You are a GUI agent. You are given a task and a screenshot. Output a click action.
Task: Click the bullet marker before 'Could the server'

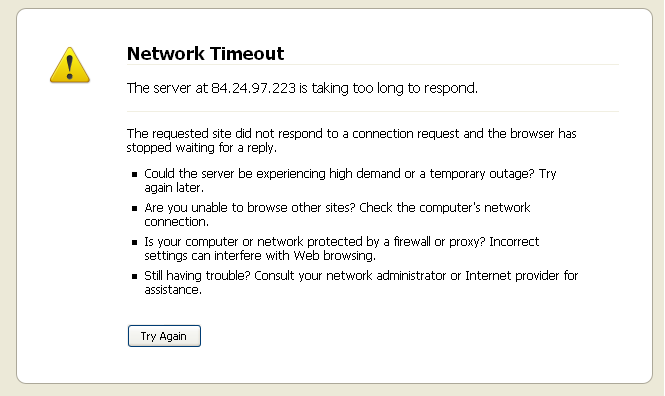tap(134, 174)
